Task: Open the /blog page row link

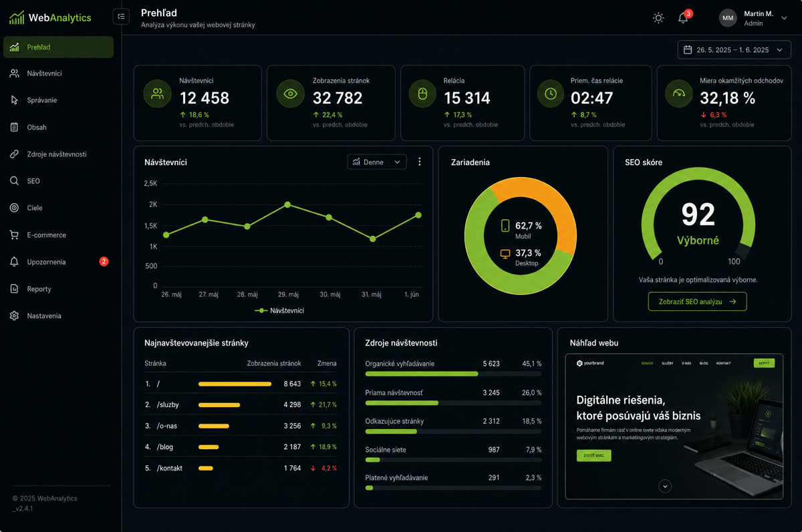Action: (166, 446)
